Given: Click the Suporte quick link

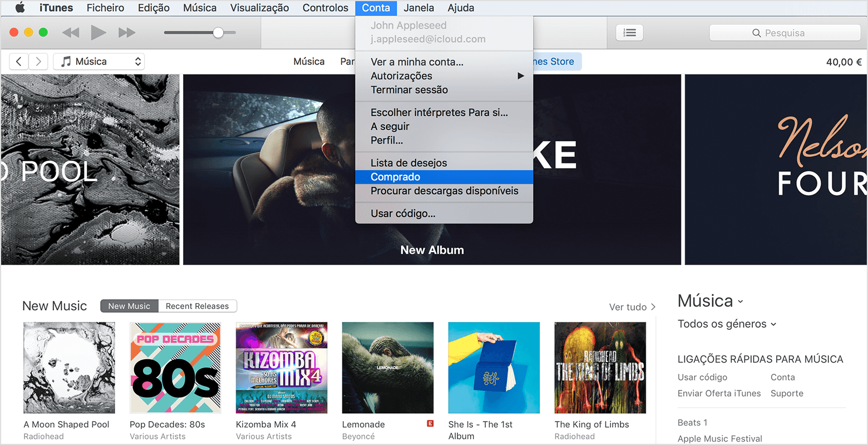Looking at the screenshot, I should pos(787,393).
